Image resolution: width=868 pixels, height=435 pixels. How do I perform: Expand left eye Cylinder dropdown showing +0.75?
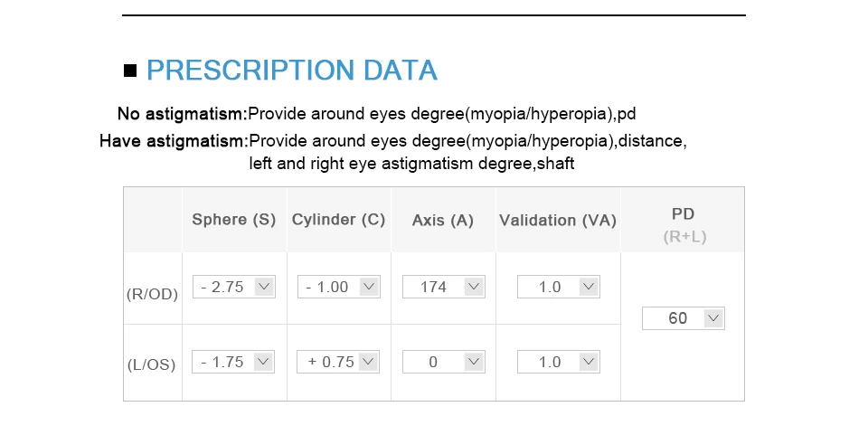(338, 362)
